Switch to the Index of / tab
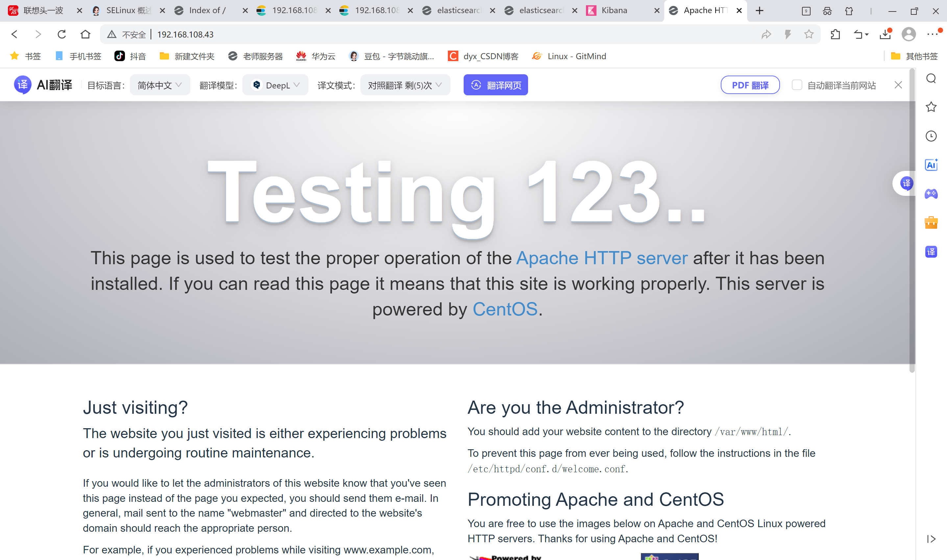Screen dimensions: 947x560 point(207,11)
